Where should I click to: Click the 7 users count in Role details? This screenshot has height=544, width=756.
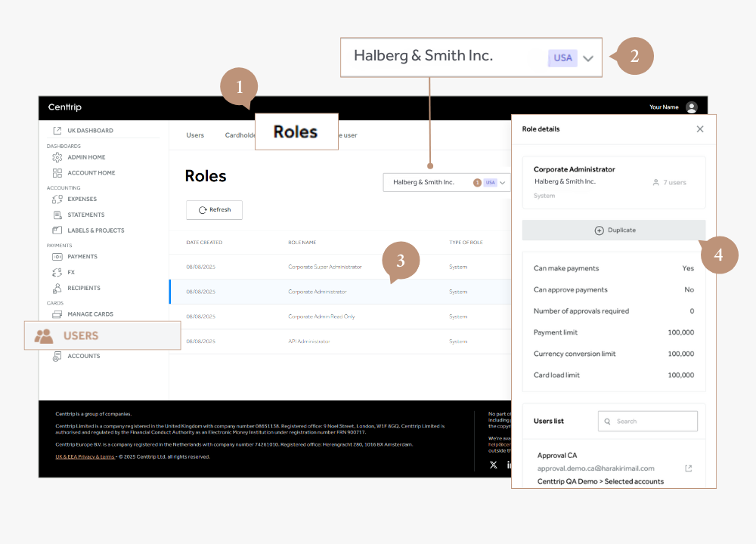tap(669, 183)
